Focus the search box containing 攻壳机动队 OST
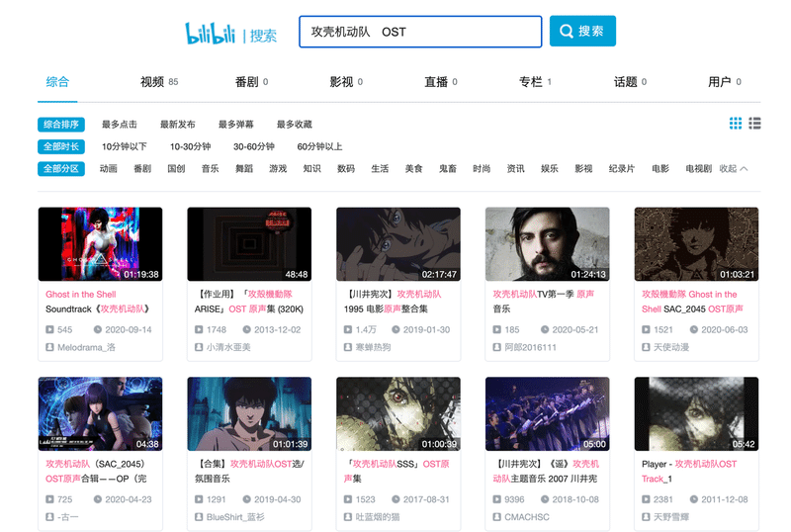Image resolution: width=791 pixels, height=532 pixels. (x=420, y=32)
